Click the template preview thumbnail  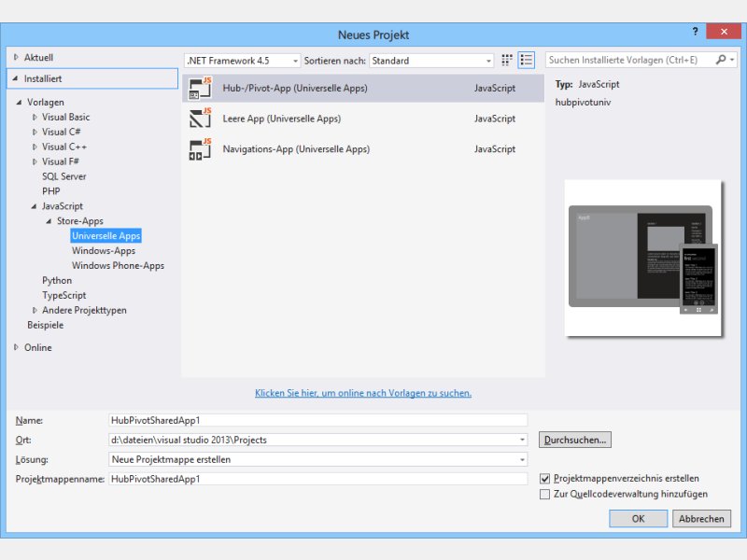point(643,259)
